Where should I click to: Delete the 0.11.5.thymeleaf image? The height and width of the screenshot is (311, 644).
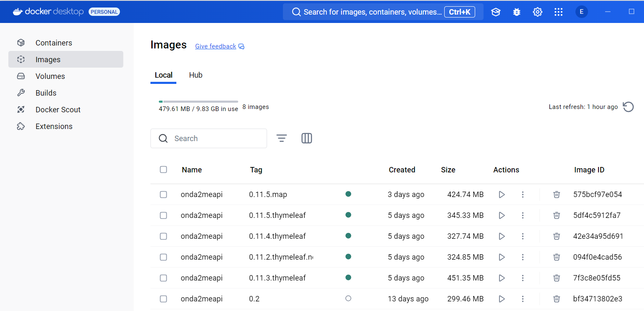coord(557,215)
